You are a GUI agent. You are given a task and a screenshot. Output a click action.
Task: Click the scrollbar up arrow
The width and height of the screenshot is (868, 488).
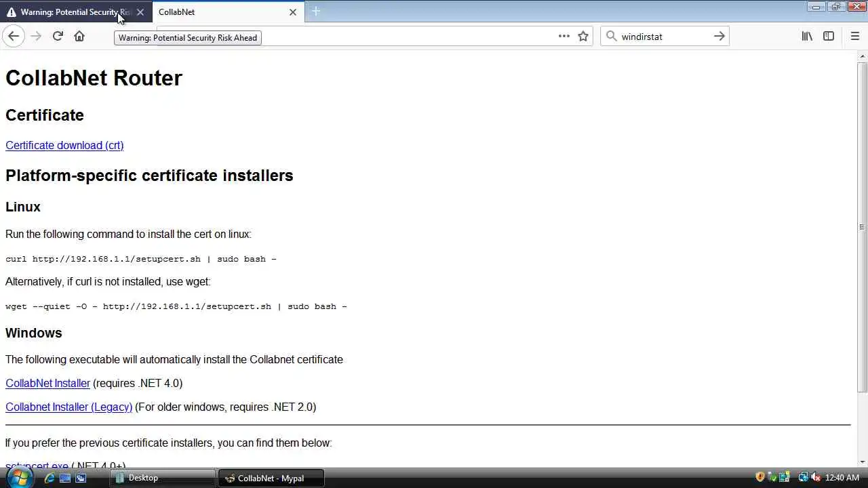(863, 56)
